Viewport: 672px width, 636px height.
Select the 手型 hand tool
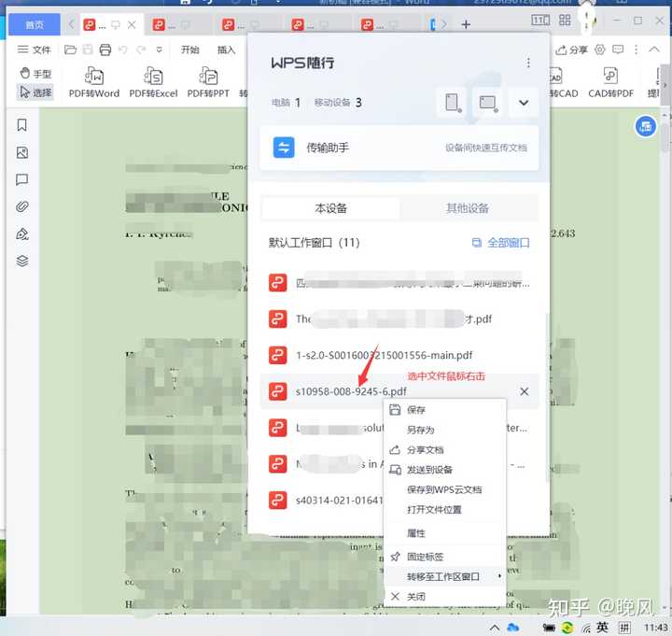coord(36,74)
